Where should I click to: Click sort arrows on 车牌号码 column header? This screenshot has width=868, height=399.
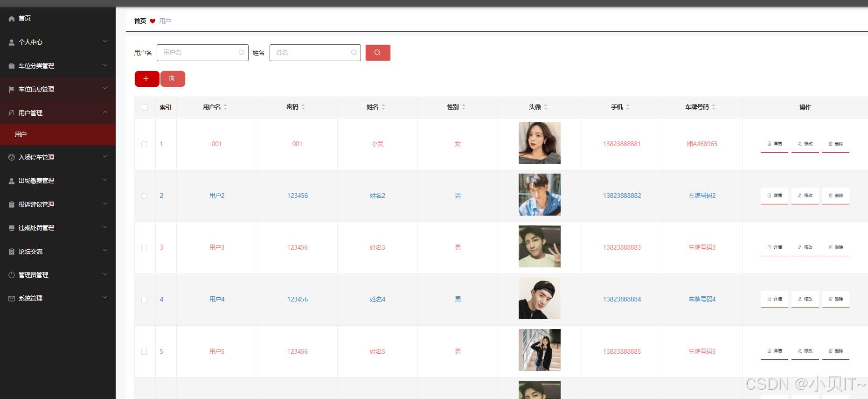(714, 107)
